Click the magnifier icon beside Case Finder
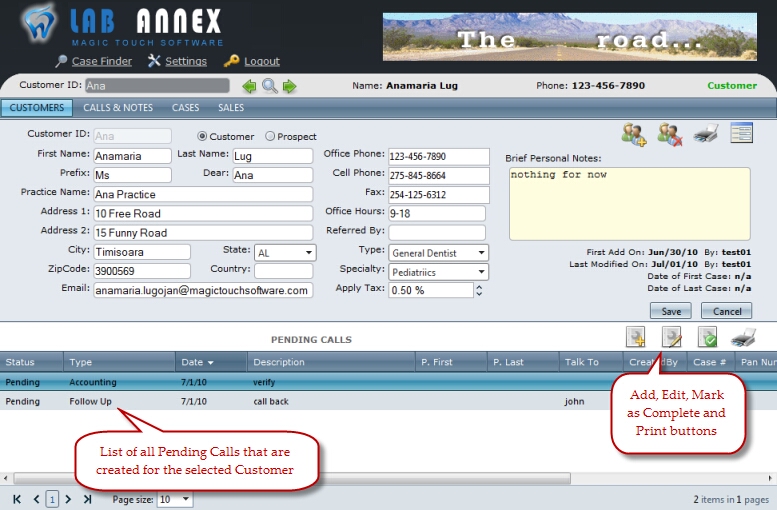The image size is (777, 510). (x=61, y=61)
